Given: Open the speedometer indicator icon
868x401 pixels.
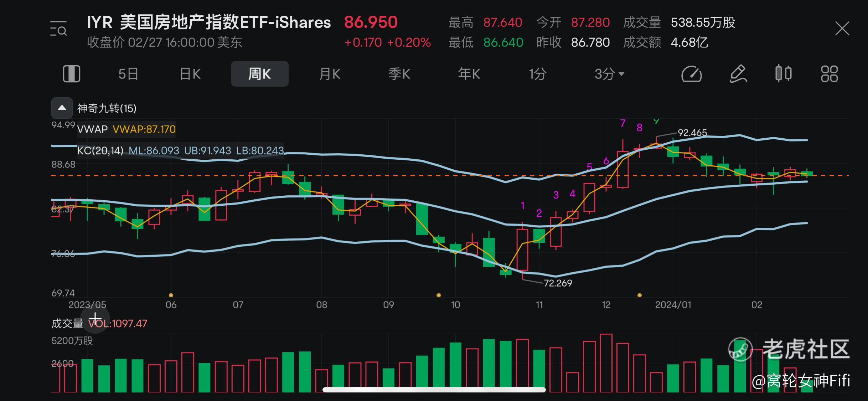Looking at the screenshot, I should tap(691, 74).
